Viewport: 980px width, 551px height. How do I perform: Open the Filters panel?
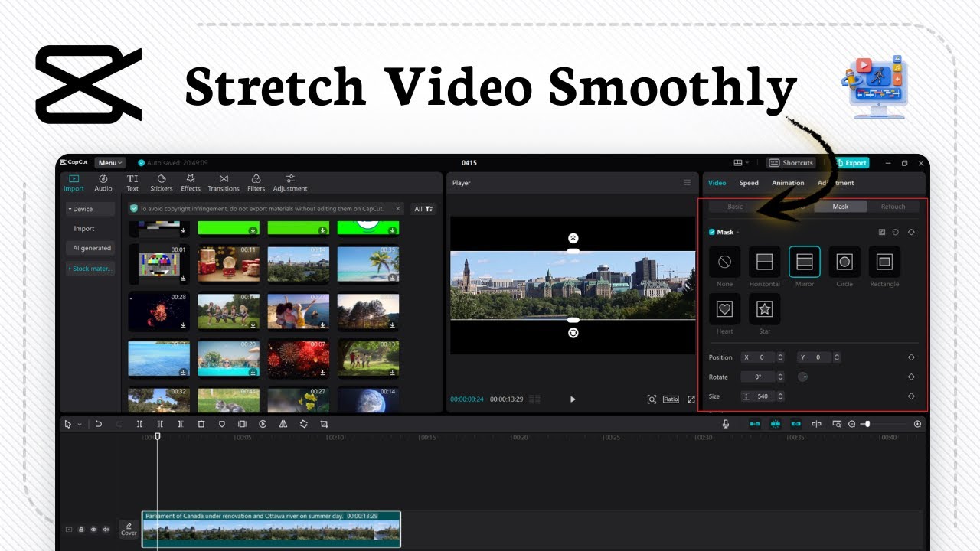click(256, 183)
